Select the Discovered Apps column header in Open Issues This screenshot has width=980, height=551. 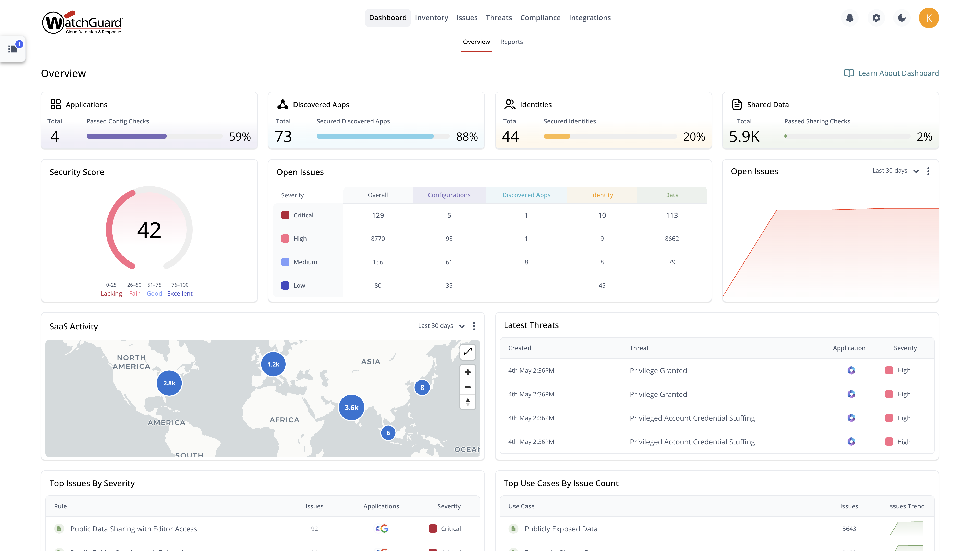(x=526, y=195)
